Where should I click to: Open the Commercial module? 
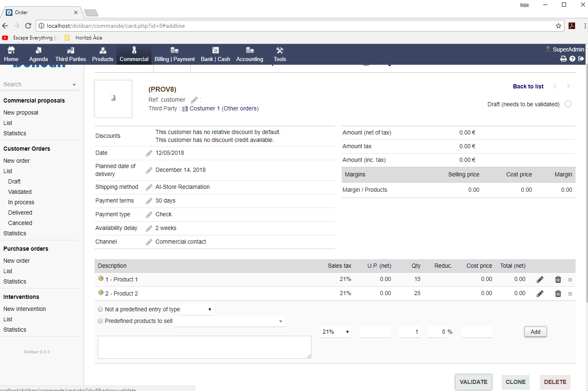click(134, 54)
